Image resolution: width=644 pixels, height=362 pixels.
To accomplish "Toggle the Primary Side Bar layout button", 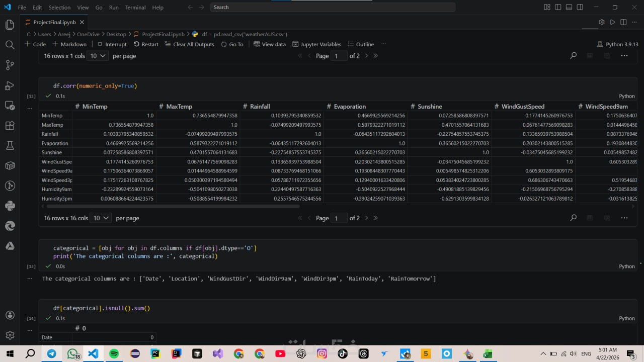I will click(x=558, y=8).
